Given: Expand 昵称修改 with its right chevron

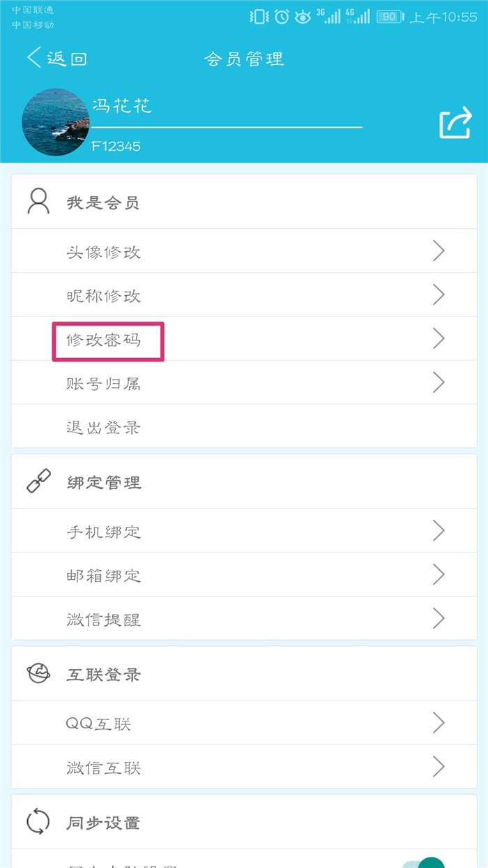Looking at the screenshot, I should pyautogui.click(x=439, y=295).
